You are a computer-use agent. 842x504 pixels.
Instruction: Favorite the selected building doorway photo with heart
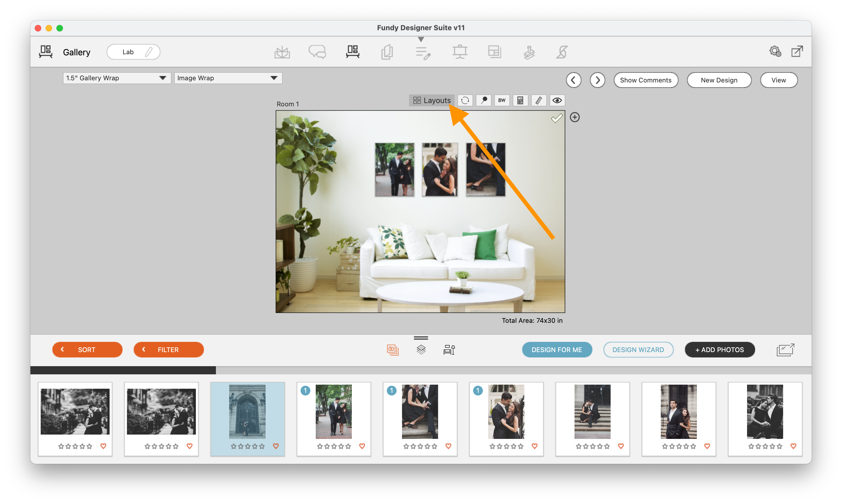[276, 446]
